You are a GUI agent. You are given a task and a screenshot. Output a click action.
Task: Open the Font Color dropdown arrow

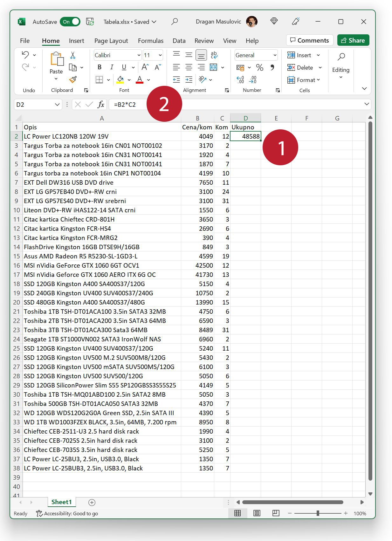(x=148, y=80)
